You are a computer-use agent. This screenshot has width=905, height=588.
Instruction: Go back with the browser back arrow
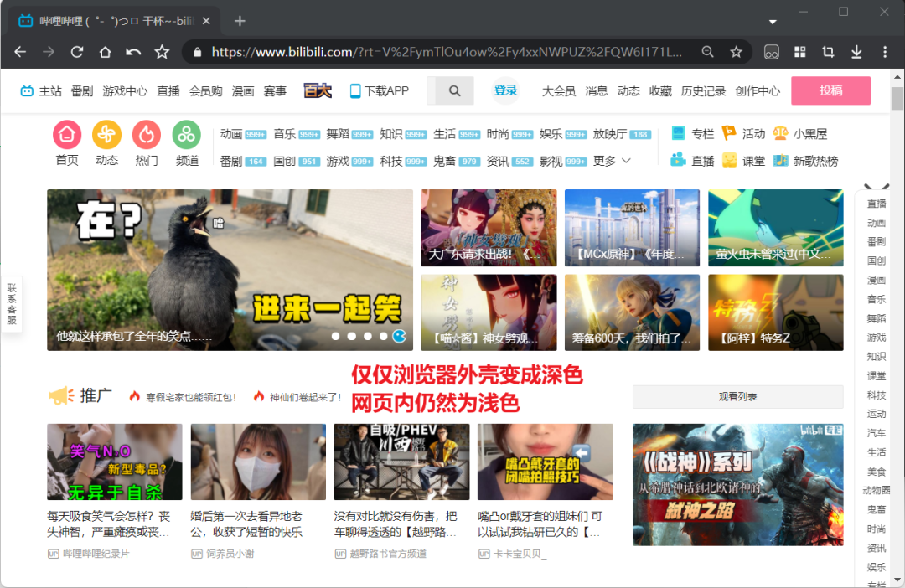(20, 52)
